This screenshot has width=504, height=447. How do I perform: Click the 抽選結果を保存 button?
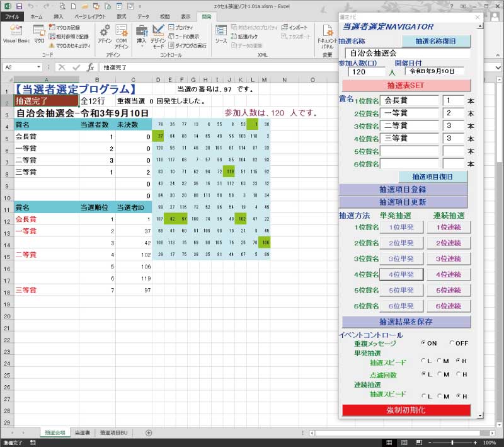click(x=406, y=322)
